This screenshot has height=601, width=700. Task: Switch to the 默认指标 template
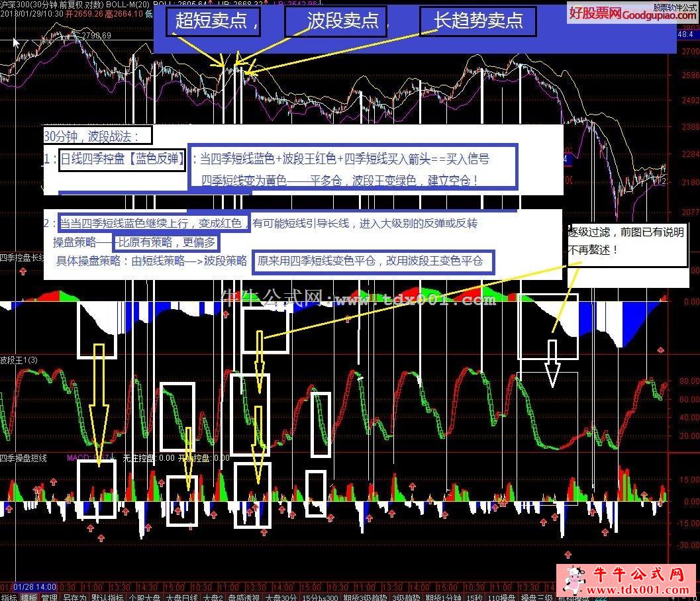(107, 598)
